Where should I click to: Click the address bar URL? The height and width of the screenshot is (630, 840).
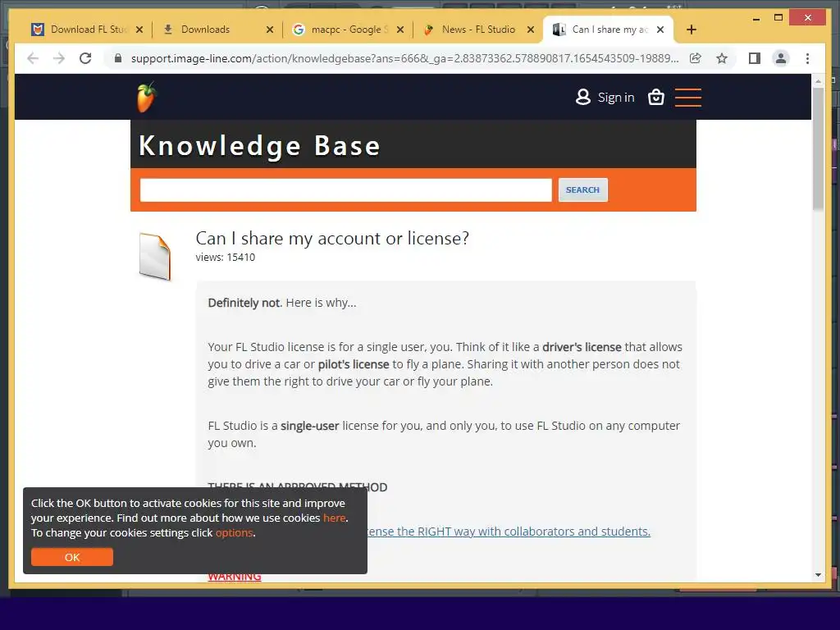(405, 58)
